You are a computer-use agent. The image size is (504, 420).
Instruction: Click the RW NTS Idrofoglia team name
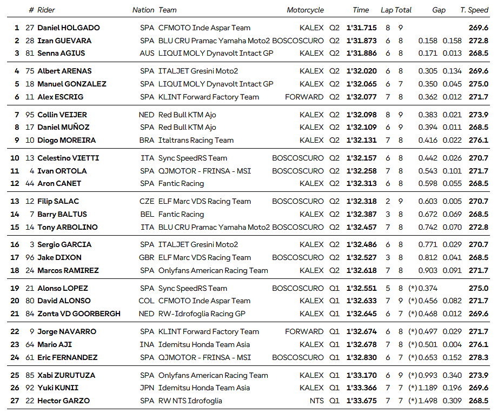click(190, 401)
